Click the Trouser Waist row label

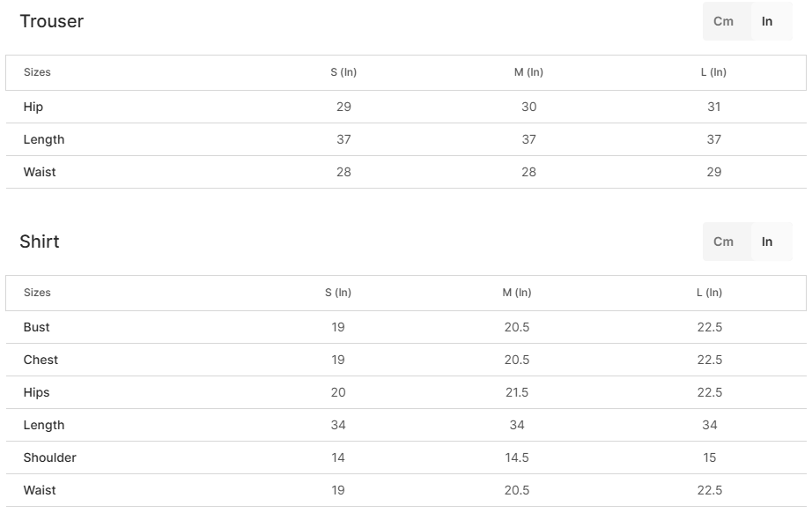pyautogui.click(x=40, y=172)
